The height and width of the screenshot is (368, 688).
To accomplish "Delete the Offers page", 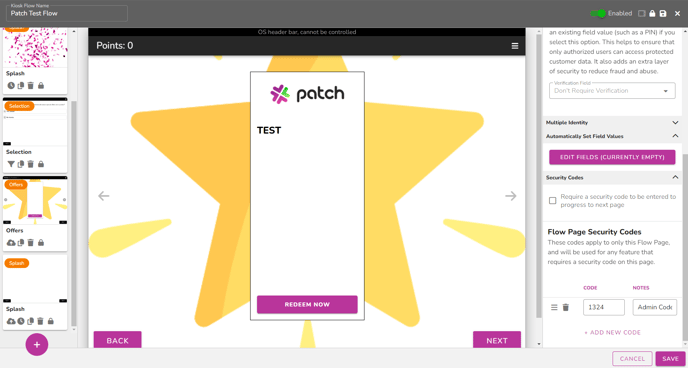I will pyautogui.click(x=31, y=243).
